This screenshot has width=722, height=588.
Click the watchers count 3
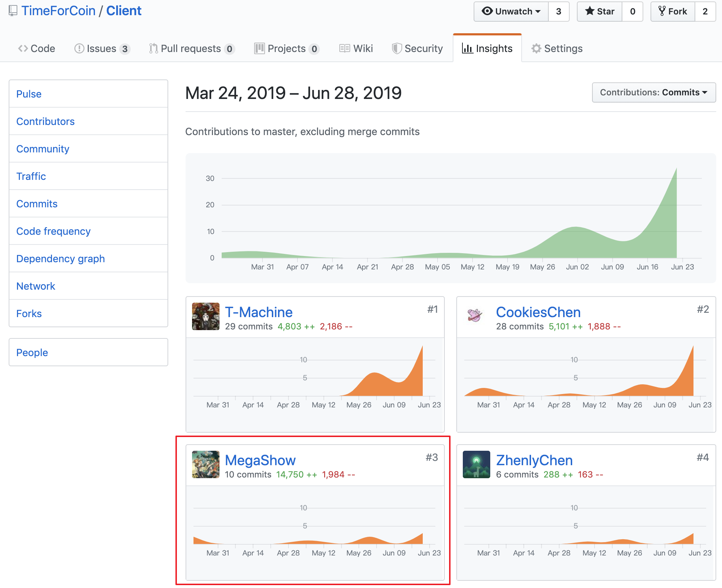click(559, 12)
